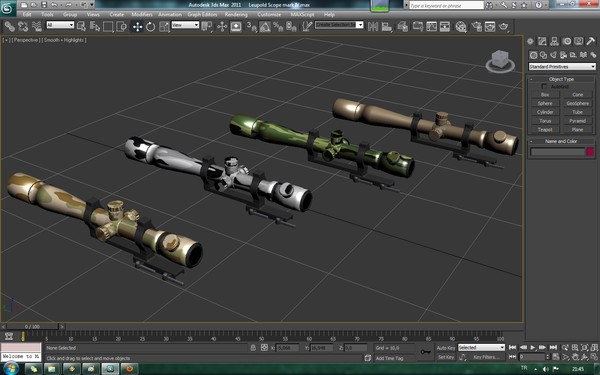Collapse the Name and Color rollout
600x375 pixels.
[x=561, y=141]
